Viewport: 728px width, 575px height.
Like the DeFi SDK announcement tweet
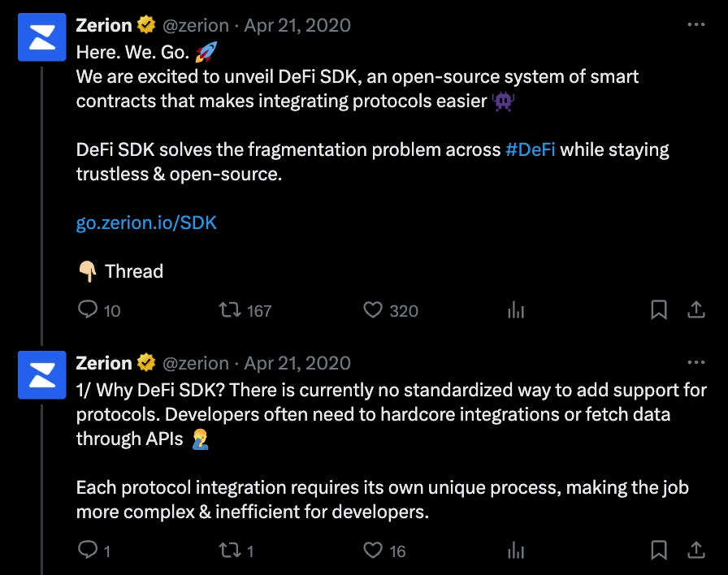[372, 311]
